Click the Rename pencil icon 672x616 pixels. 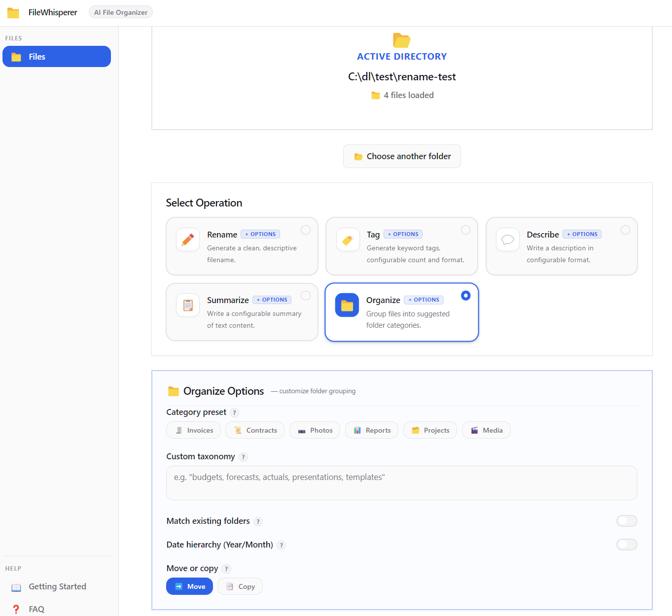pos(188,240)
